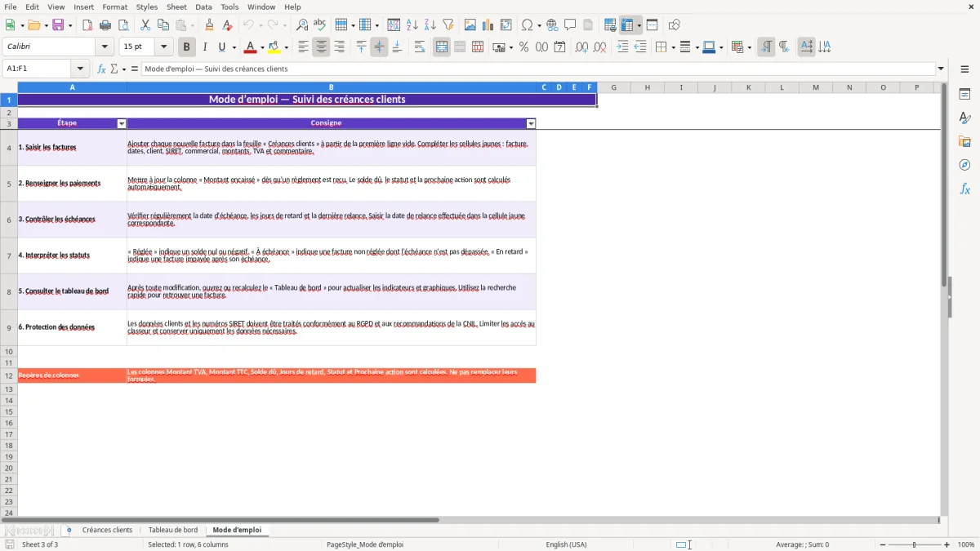980x551 pixels.
Task: Increase the indent
Action: 622,47
